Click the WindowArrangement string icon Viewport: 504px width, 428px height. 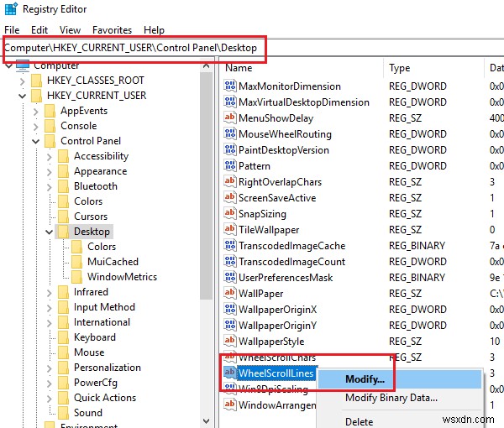[x=230, y=405]
